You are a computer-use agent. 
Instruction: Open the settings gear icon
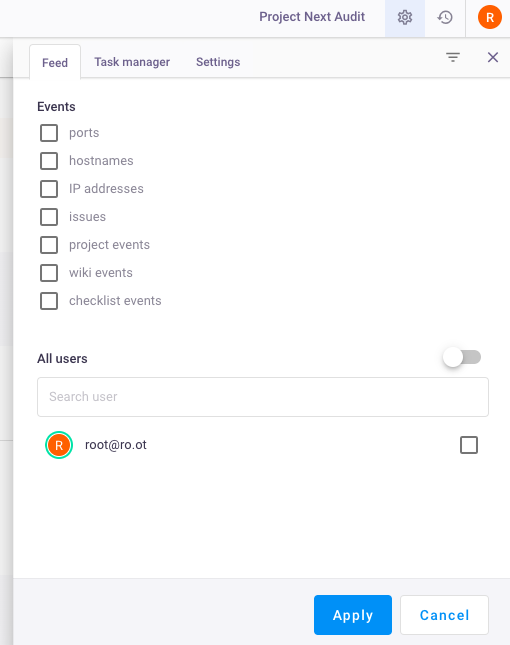(405, 17)
